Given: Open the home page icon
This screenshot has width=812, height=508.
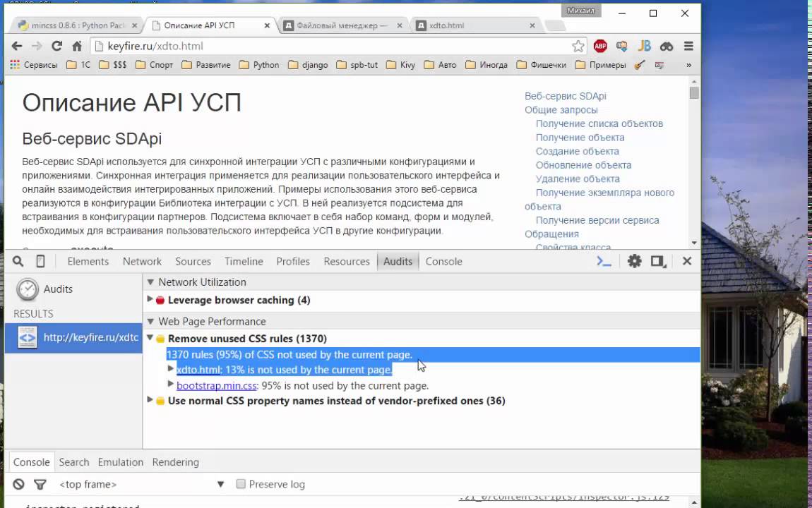Looking at the screenshot, I should coord(77,46).
